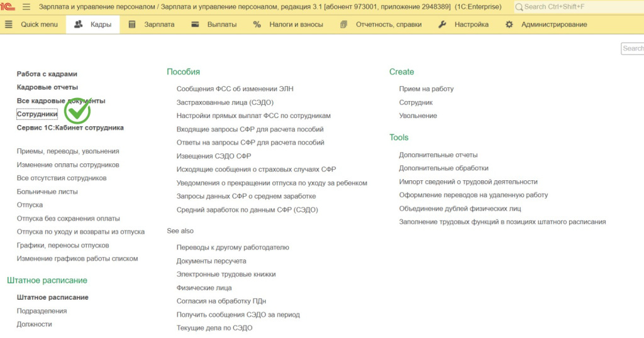Click the wallet icon beside Выплаты
This screenshot has height=338, width=644.
pos(195,25)
